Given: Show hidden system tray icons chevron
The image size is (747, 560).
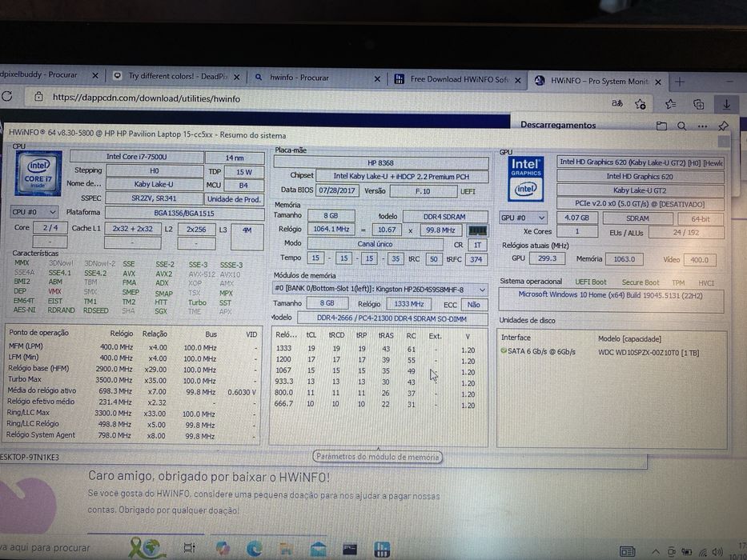Looking at the screenshot, I should click(x=656, y=552).
